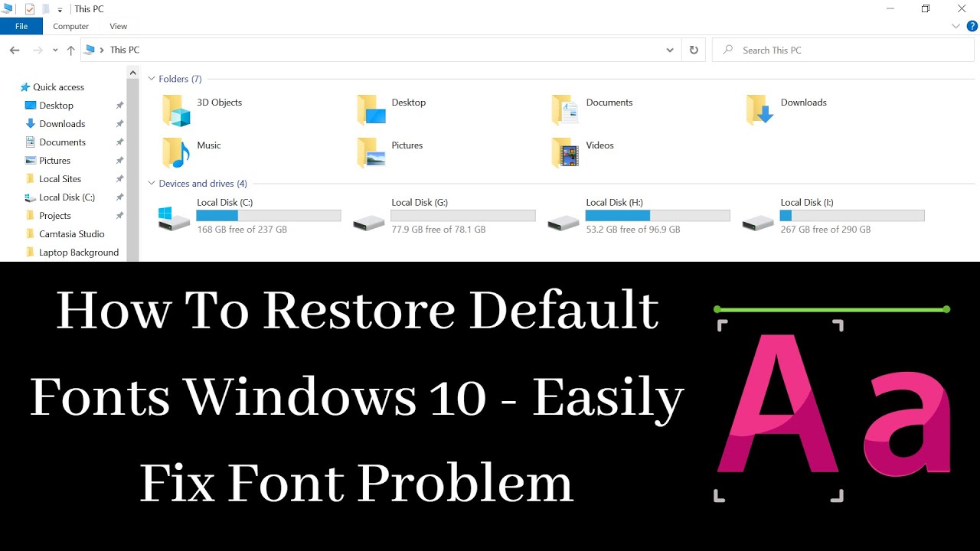Viewport: 980px width, 551px height.
Task: Open the File menu
Action: click(21, 26)
